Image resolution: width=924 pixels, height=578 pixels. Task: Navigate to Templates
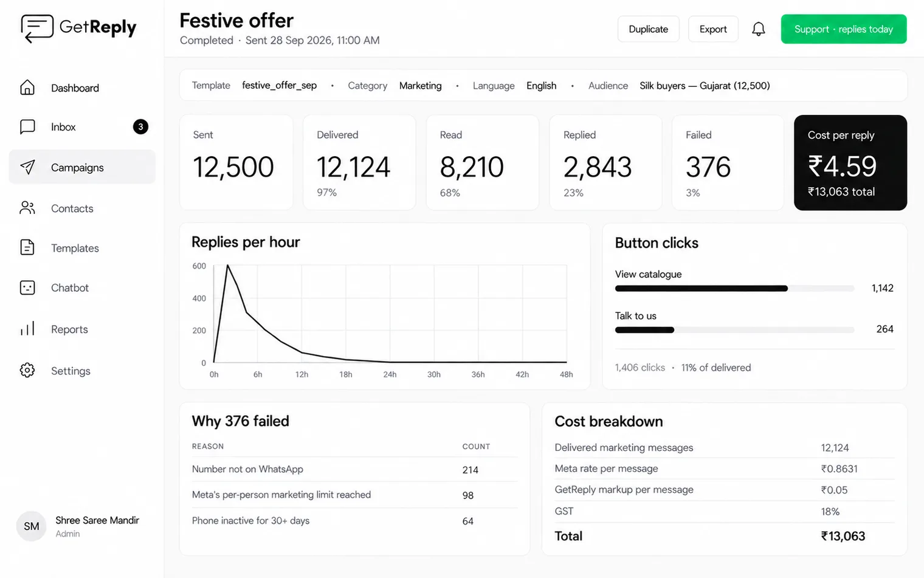click(82, 247)
